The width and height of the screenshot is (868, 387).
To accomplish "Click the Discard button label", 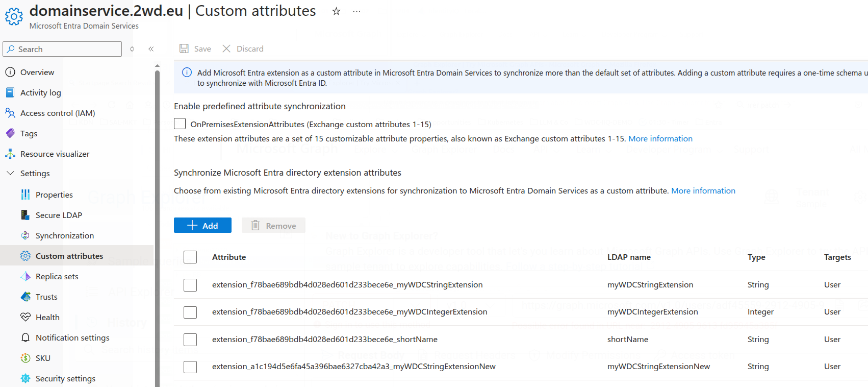I will pos(250,49).
